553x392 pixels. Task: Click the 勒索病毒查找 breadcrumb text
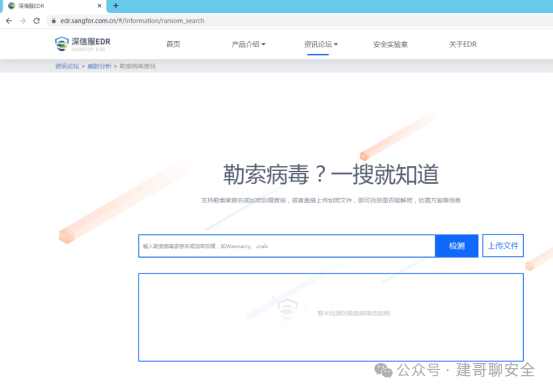click(138, 66)
